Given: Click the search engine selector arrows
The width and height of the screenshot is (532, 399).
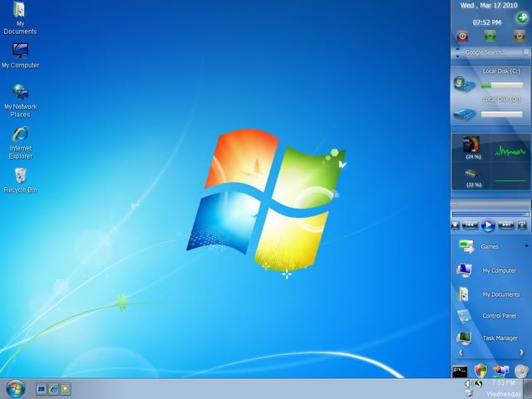Looking at the screenshot, I should click(x=457, y=52).
